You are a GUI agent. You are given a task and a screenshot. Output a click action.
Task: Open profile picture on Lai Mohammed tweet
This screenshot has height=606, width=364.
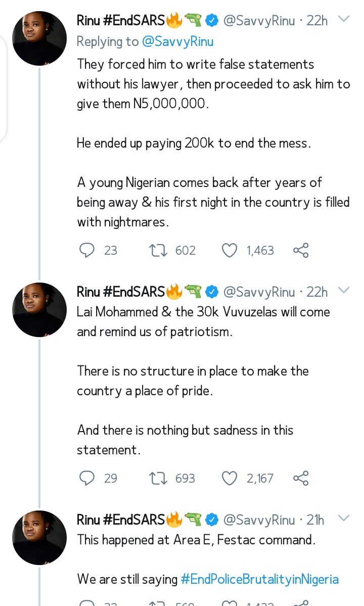(39, 309)
